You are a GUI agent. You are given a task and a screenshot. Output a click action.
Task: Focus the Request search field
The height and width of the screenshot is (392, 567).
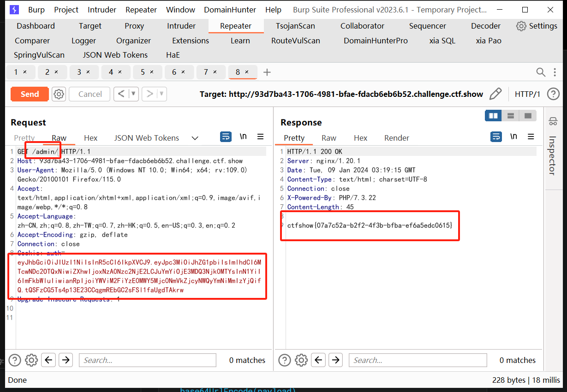(x=148, y=360)
